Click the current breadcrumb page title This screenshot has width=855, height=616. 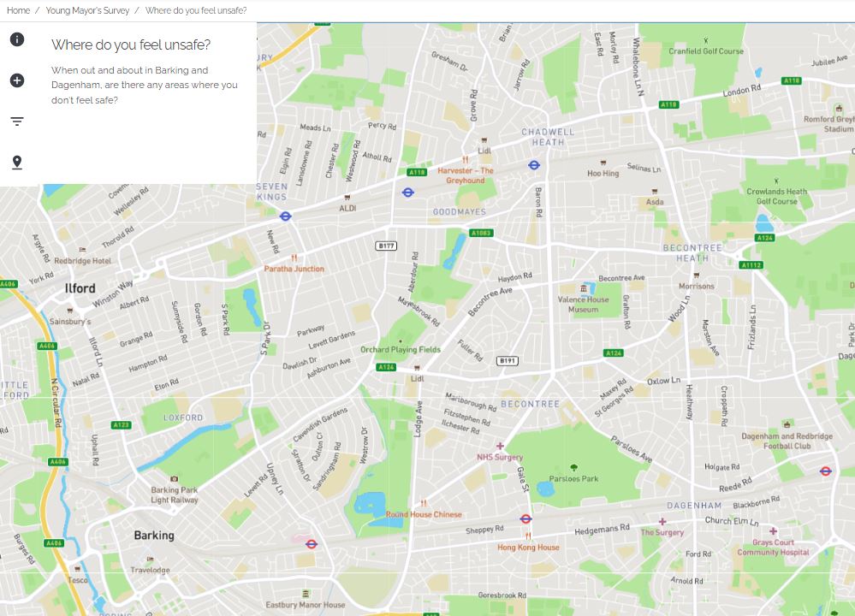(196, 10)
